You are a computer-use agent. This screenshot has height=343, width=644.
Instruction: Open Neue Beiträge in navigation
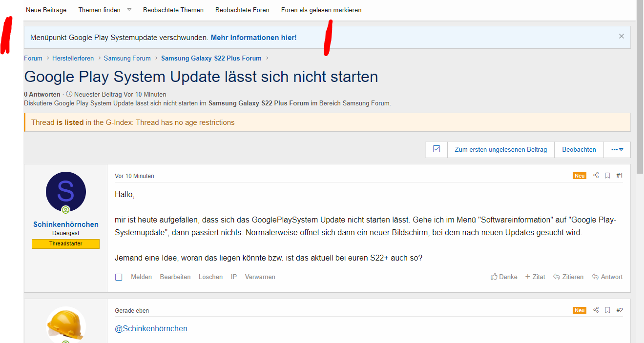pyautogui.click(x=46, y=10)
